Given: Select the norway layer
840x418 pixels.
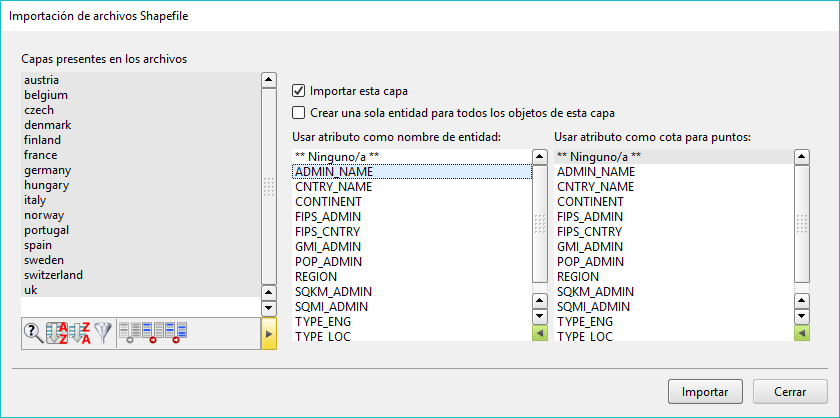Looking at the screenshot, I should 140,215.
